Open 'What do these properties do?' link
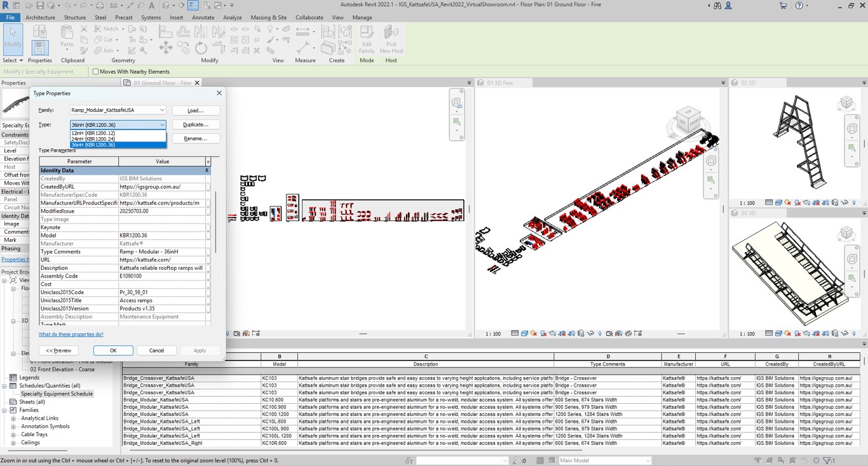The image size is (868, 466). click(71, 334)
